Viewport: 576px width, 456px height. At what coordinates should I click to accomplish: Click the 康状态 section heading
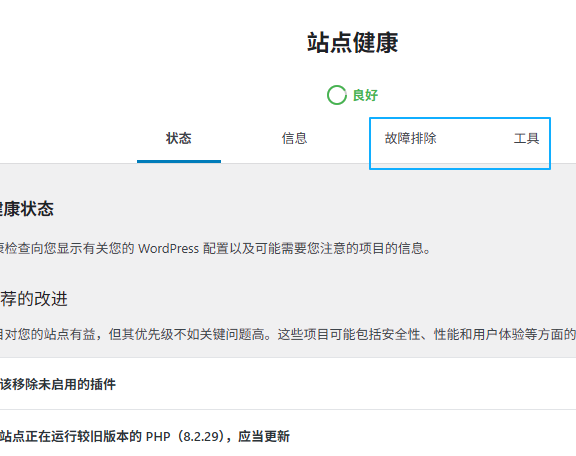click(x=27, y=209)
